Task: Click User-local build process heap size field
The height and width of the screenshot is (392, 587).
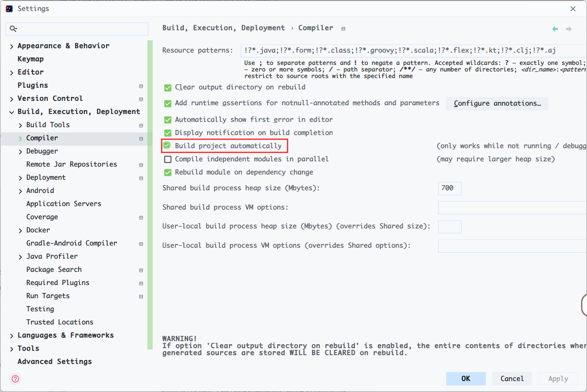Action: click(450, 227)
